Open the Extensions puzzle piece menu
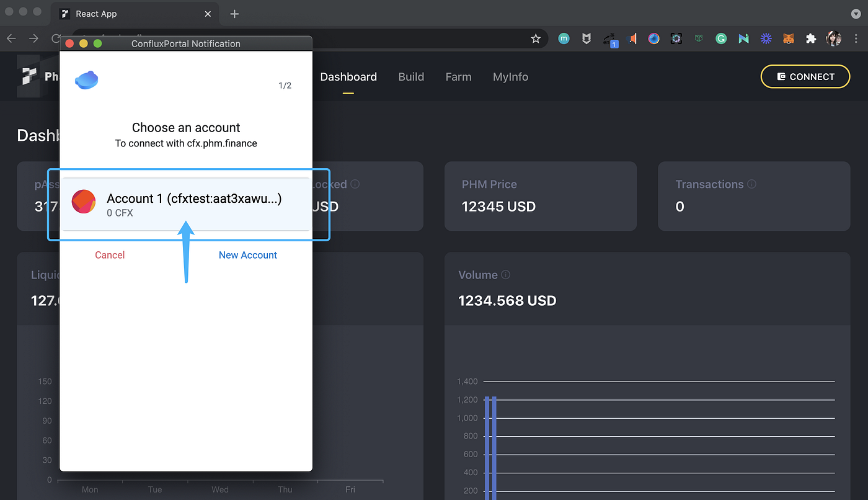This screenshot has width=868, height=500. click(810, 38)
